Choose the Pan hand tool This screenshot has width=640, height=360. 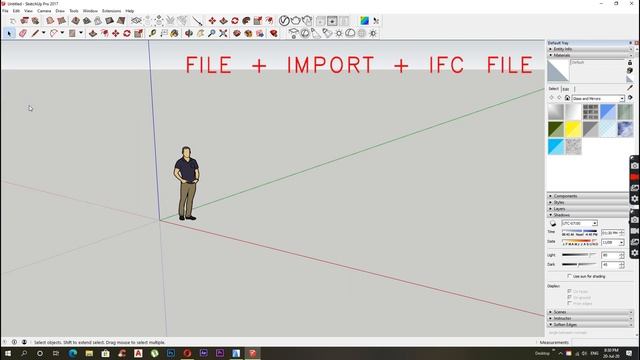(200, 33)
